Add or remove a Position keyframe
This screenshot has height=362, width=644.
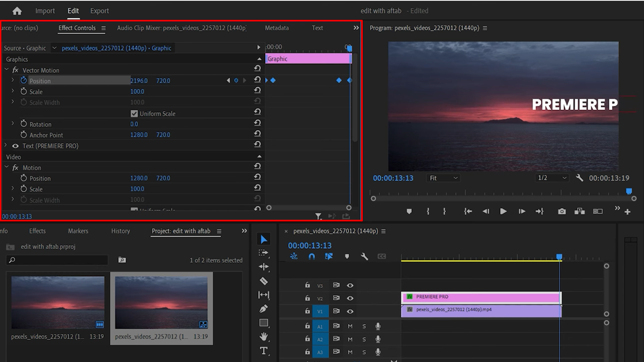pyautogui.click(x=236, y=81)
